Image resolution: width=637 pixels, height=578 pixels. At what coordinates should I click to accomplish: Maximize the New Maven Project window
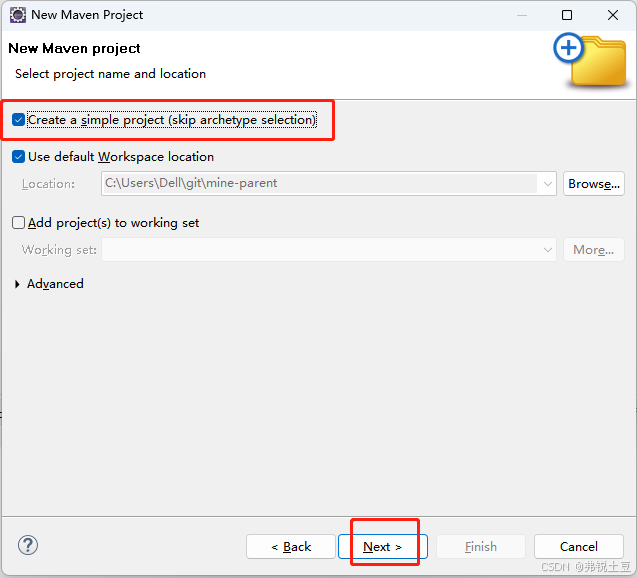tap(567, 15)
